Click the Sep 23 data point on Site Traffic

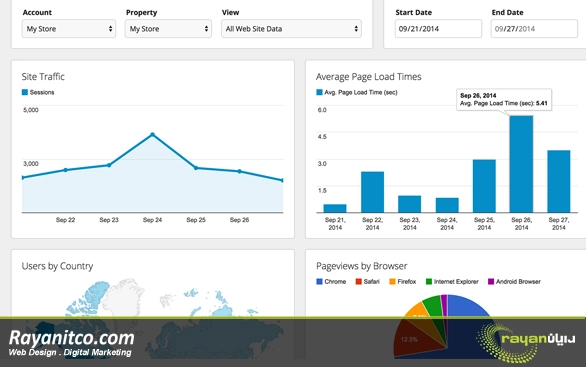(x=109, y=165)
